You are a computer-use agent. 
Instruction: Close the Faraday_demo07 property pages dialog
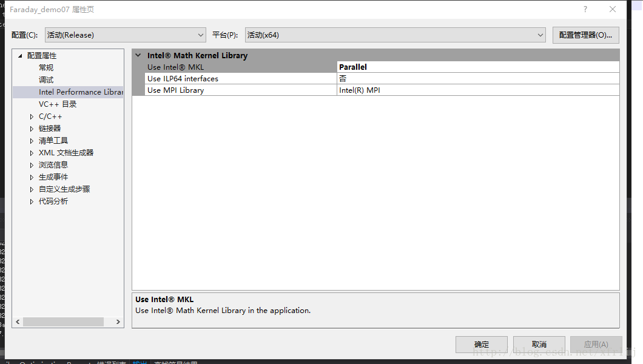pyautogui.click(x=613, y=9)
